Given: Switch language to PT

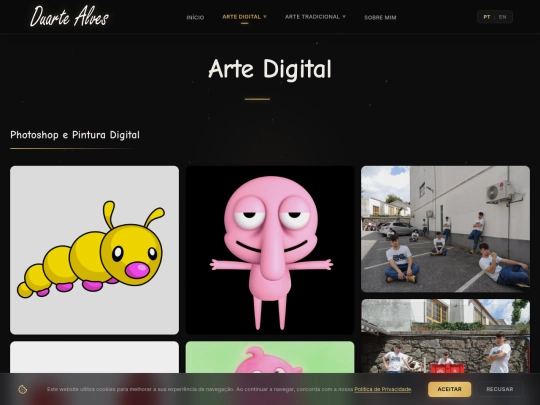Looking at the screenshot, I should point(487,17).
